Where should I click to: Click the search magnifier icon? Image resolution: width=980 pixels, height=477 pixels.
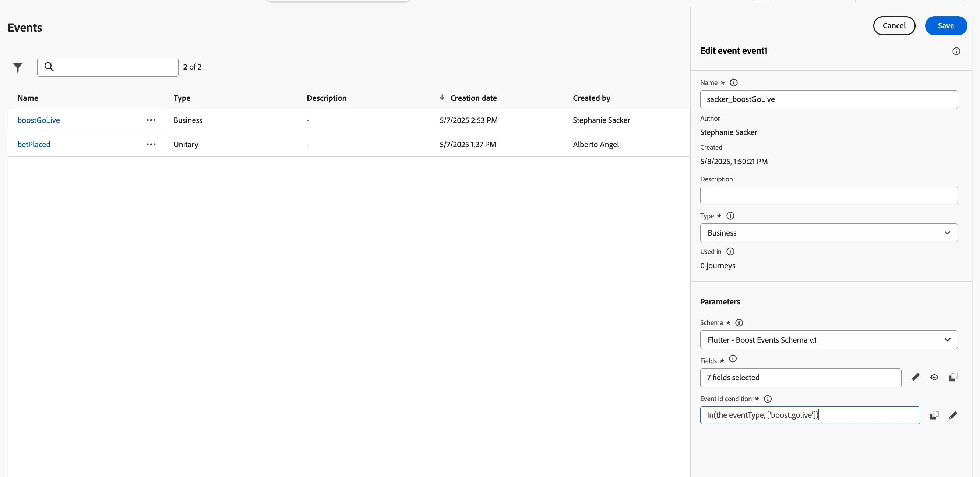49,67
